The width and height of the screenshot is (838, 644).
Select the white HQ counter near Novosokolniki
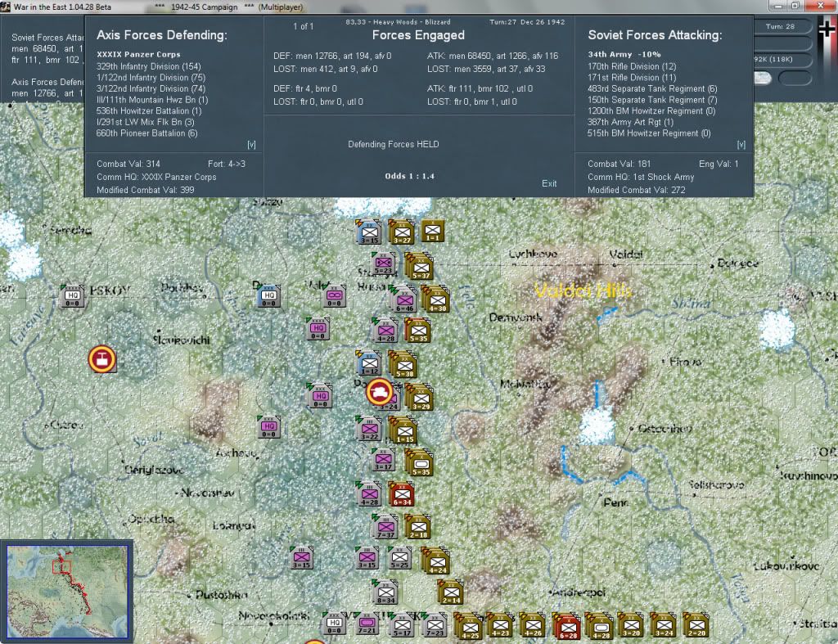click(x=334, y=624)
